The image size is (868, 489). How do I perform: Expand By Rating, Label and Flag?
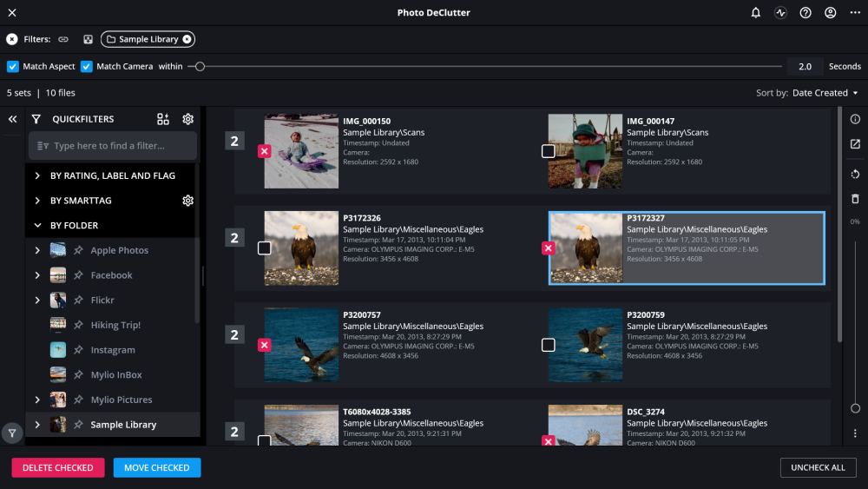point(37,175)
